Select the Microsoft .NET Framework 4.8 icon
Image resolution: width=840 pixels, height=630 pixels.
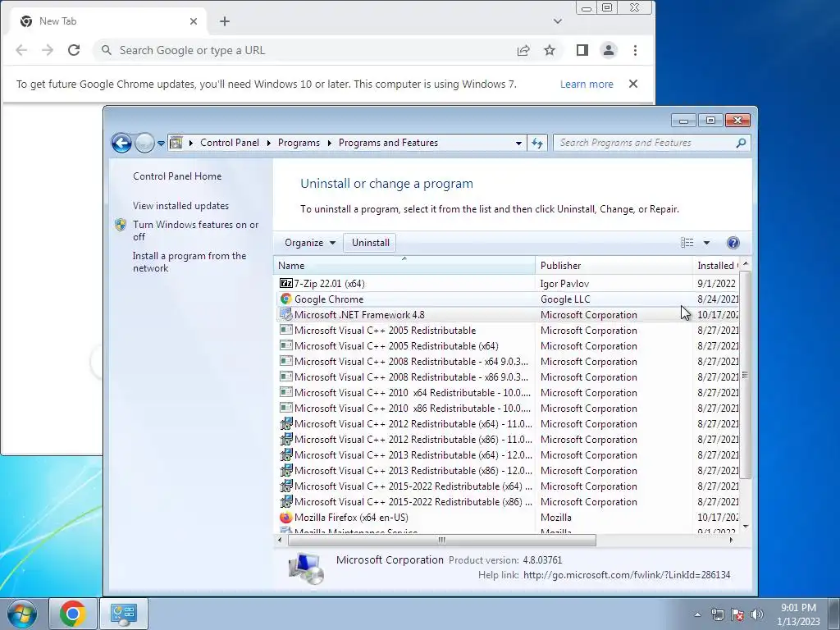pos(286,314)
